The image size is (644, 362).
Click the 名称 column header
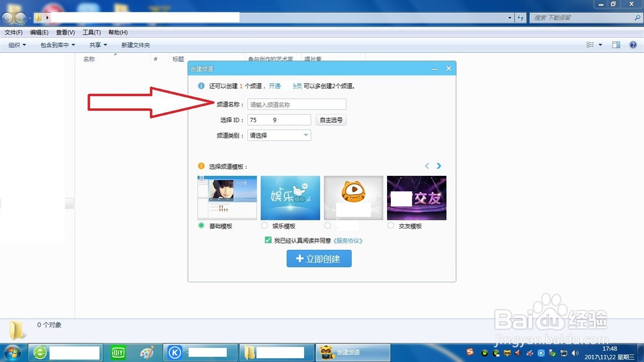click(x=89, y=59)
